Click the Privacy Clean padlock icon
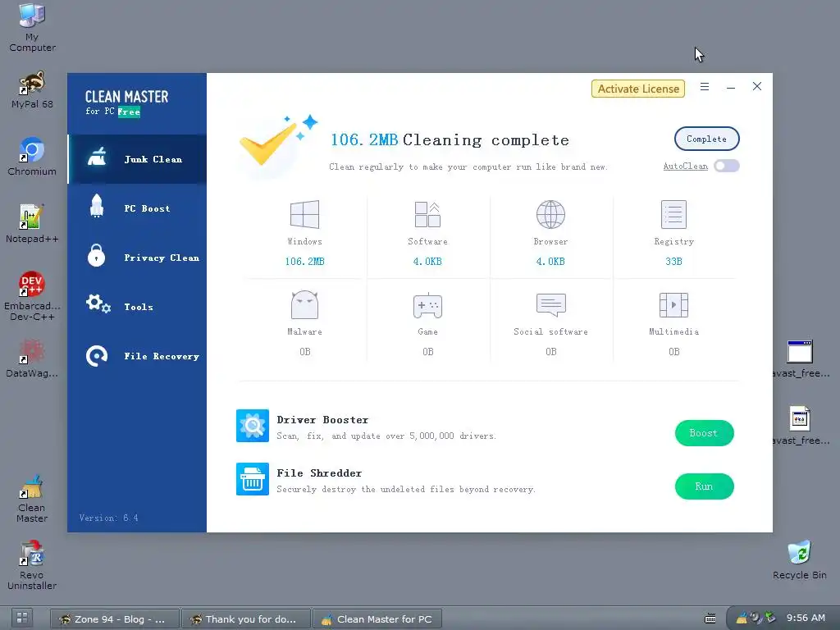Image resolution: width=840 pixels, height=630 pixels. click(x=97, y=255)
